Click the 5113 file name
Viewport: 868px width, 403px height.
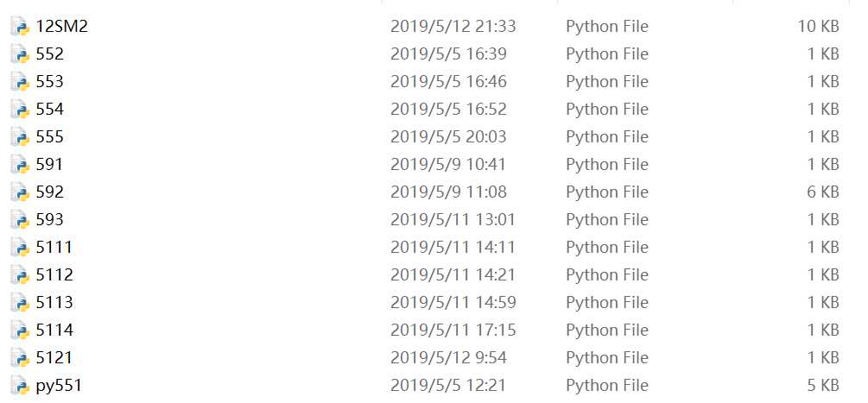pos(54,303)
